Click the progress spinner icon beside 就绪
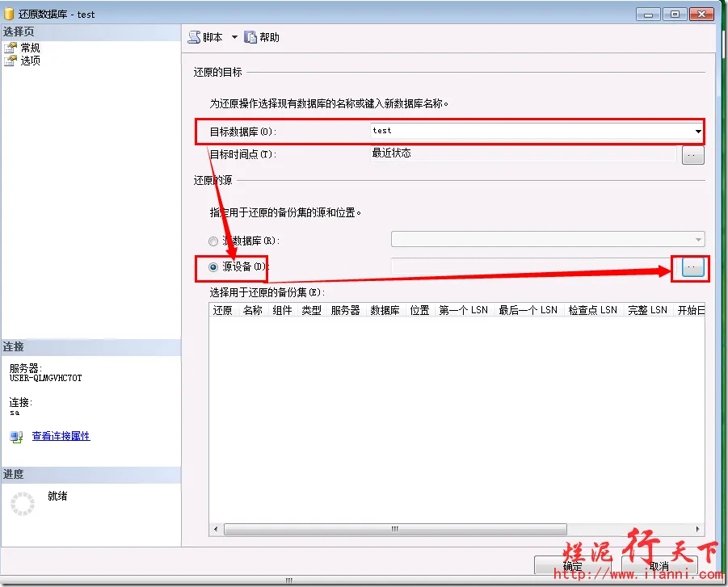The height and width of the screenshot is (587, 728). click(x=23, y=504)
